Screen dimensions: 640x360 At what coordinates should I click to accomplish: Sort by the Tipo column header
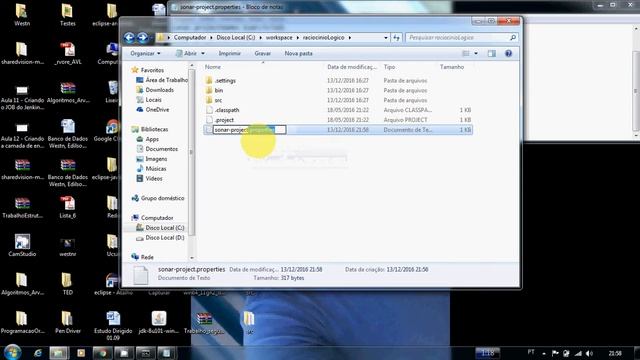click(389, 67)
